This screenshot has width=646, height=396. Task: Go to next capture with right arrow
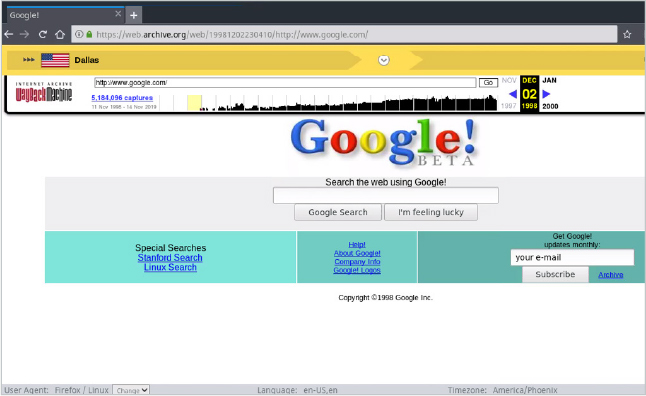pos(546,94)
